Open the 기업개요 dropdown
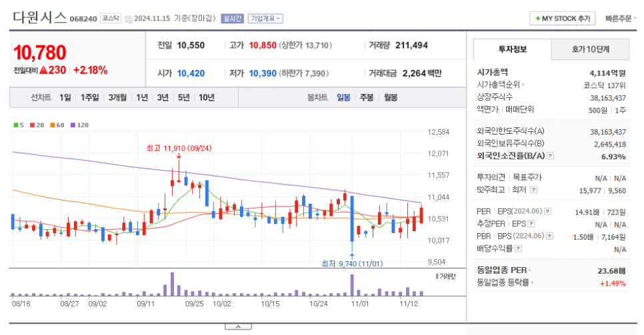 tap(265, 19)
